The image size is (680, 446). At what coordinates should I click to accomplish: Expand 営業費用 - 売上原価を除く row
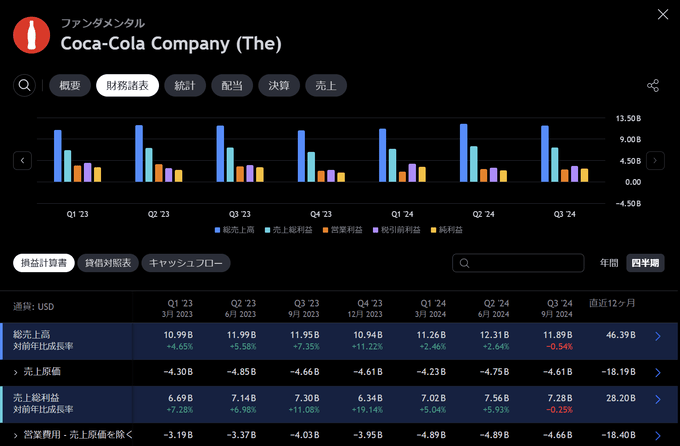coord(16,435)
